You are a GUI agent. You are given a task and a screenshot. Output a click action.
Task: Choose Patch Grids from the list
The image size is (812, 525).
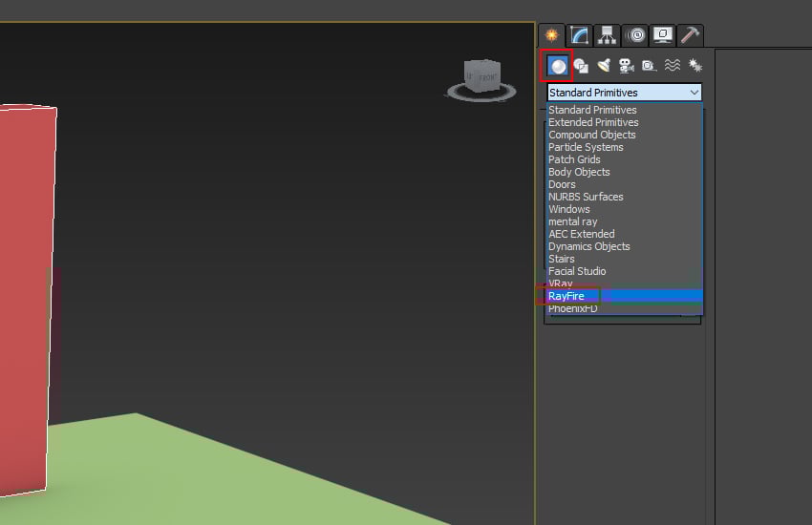(x=625, y=159)
